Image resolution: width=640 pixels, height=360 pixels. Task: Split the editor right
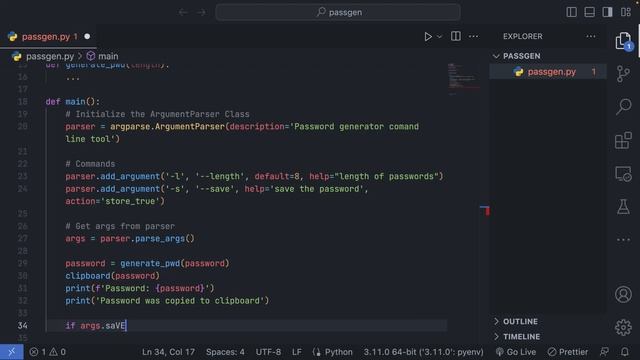click(x=456, y=36)
